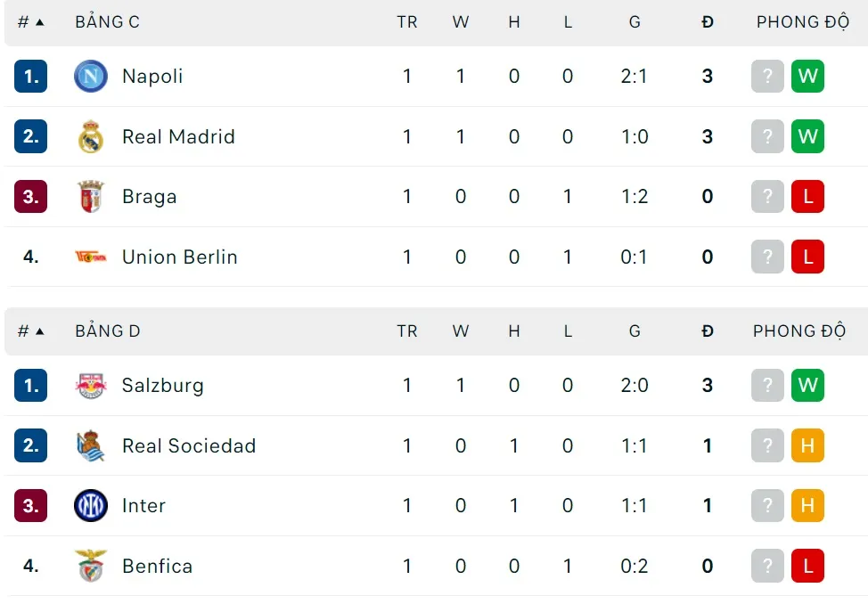This screenshot has width=868, height=604.
Task: Select the G column header in Bảng D
Action: (635, 331)
